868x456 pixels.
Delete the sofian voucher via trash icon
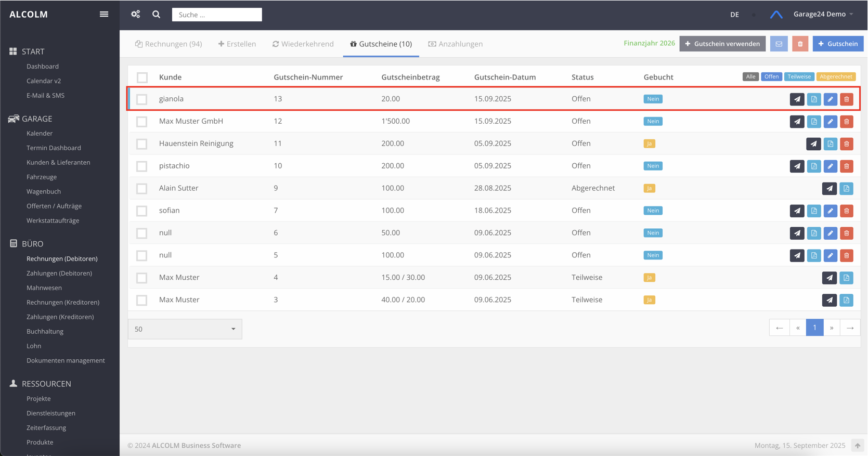click(x=847, y=211)
